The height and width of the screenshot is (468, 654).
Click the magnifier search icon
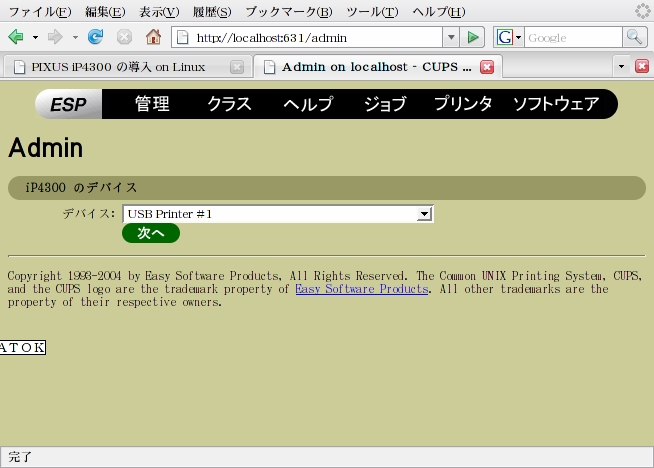[x=634, y=37]
